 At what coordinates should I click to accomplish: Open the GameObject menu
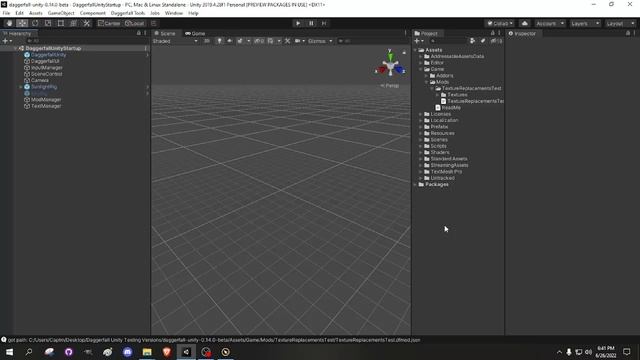(61, 13)
